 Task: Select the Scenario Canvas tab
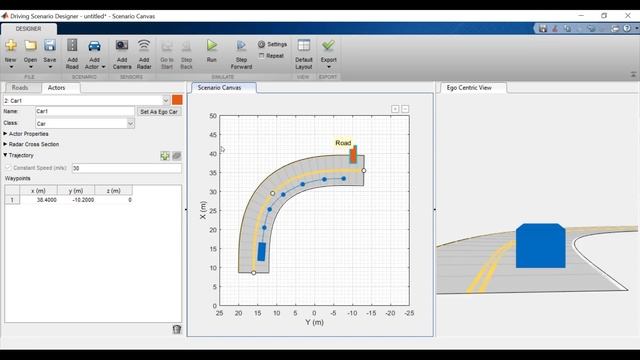point(220,88)
